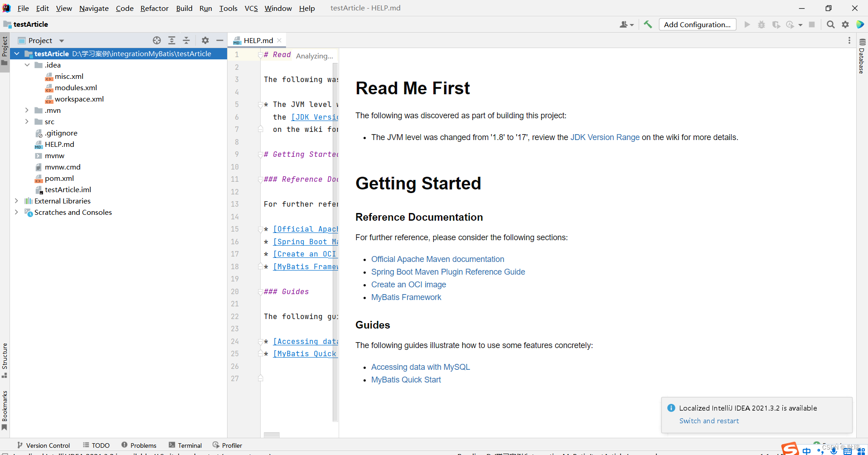
Task: Open Terminal tool window
Action: pos(185,445)
